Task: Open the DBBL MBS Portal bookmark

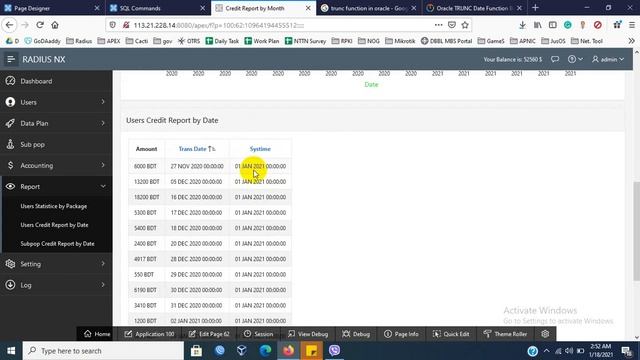Action: pyautogui.click(x=447, y=41)
